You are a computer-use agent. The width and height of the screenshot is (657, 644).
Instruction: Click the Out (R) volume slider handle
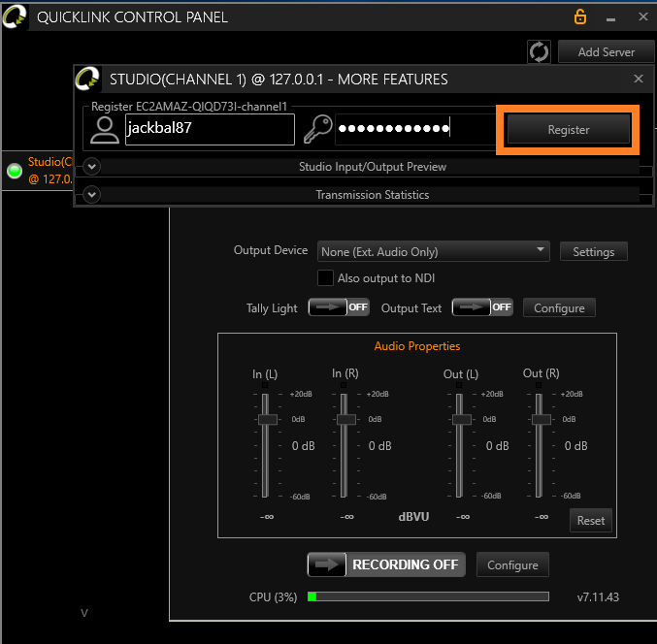point(542,419)
